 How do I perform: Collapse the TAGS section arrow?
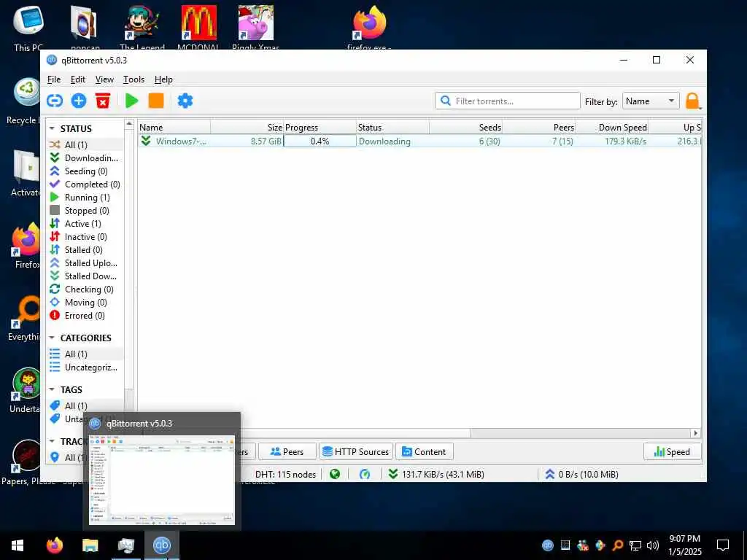[52, 389]
